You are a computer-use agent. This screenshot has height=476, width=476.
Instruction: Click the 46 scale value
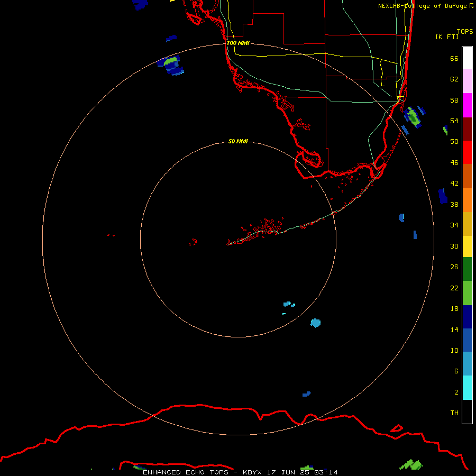pyautogui.click(x=454, y=163)
